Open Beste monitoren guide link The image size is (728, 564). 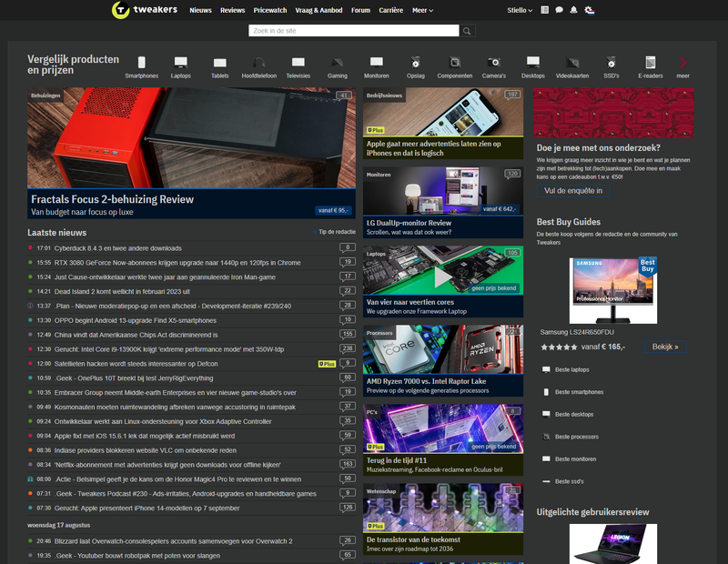[576, 459]
